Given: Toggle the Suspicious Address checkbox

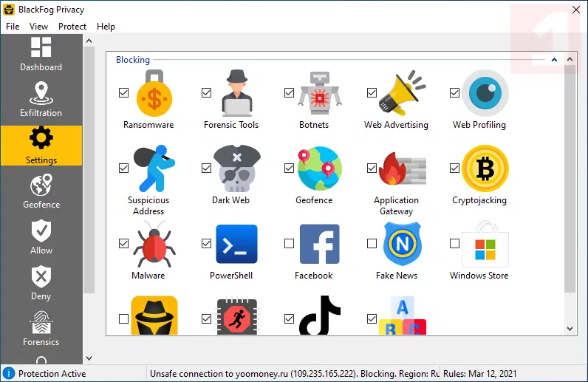Looking at the screenshot, I should [x=124, y=168].
